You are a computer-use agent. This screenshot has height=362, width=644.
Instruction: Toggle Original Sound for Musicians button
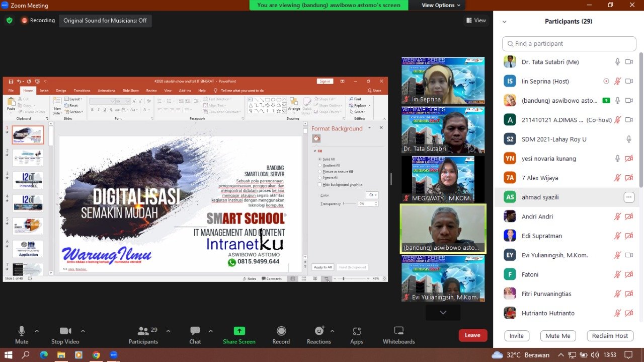point(105,21)
